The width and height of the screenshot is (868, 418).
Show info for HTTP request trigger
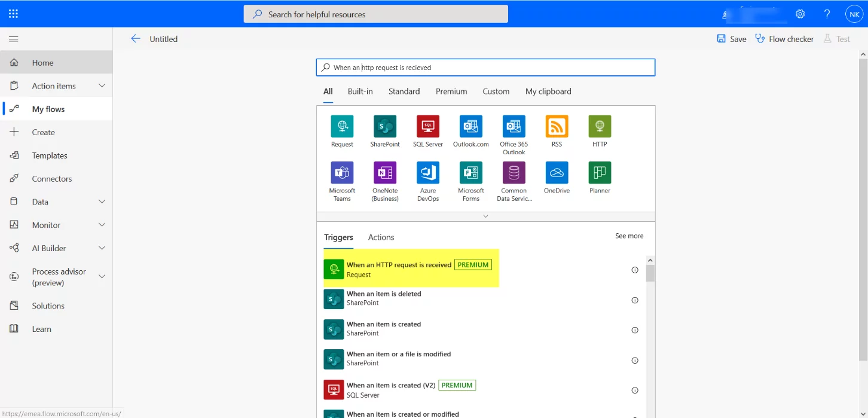pos(635,270)
